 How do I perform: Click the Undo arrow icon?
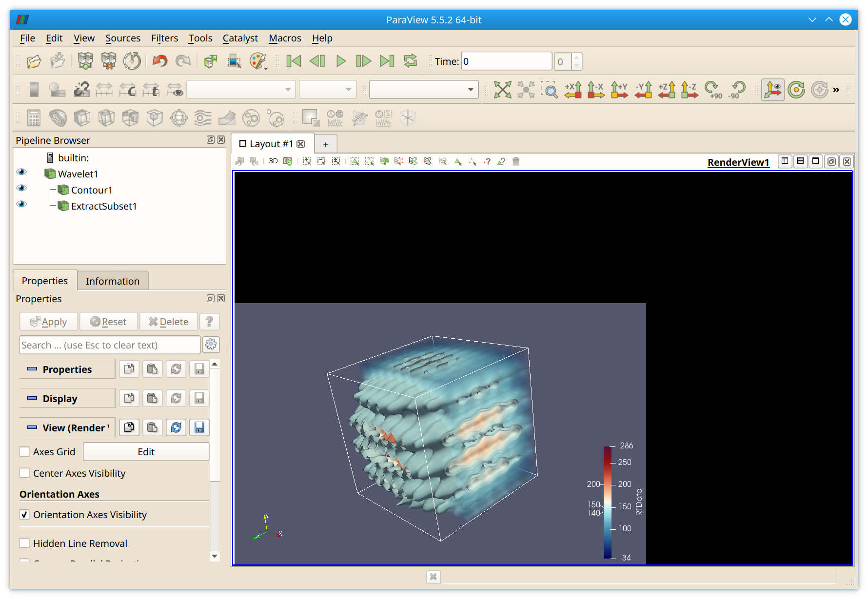[x=159, y=61]
